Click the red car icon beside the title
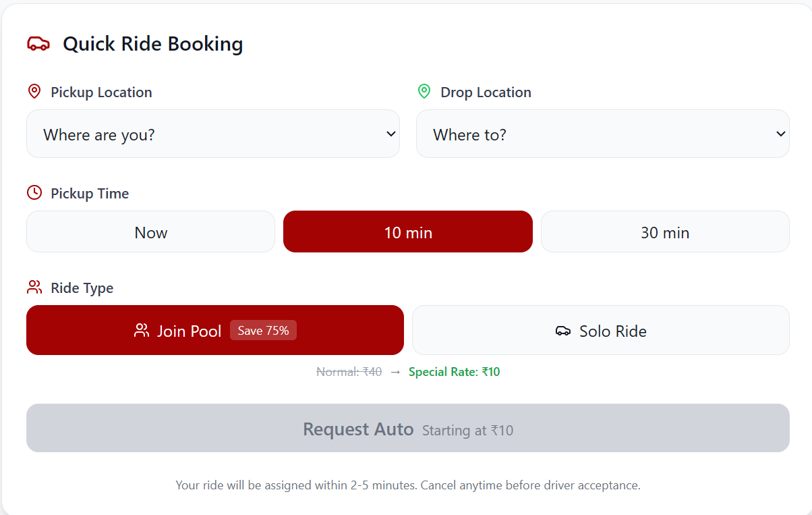This screenshot has height=515, width=812. pyautogui.click(x=38, y=44)
